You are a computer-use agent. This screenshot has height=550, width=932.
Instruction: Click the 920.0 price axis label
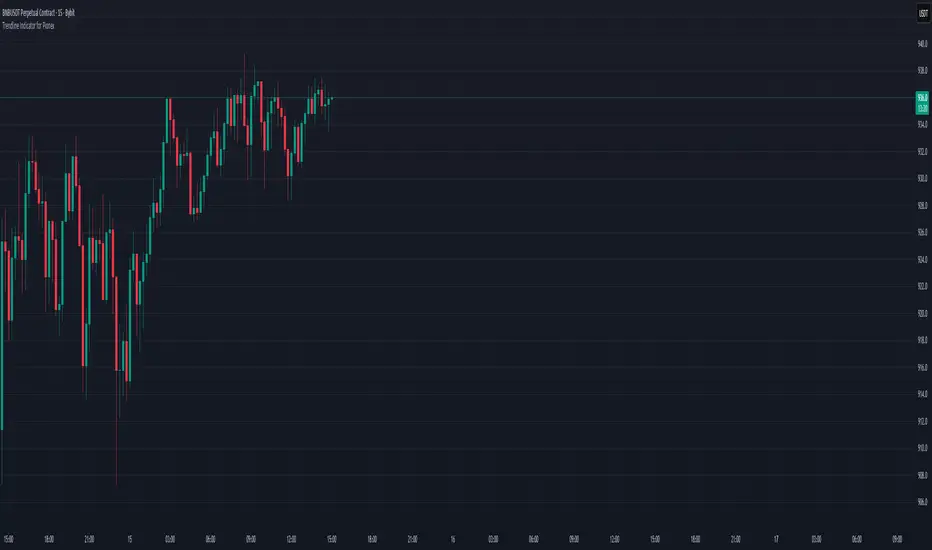(920, 313)
